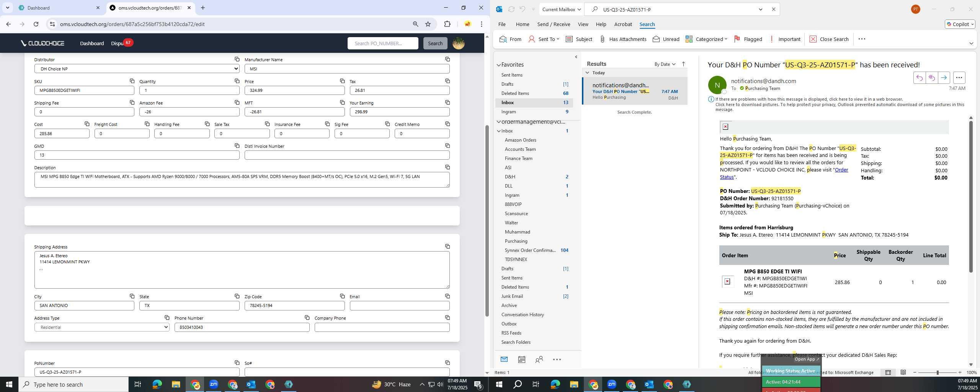Screen dimensions: 980x392
Task: Select notifications@dandh email result
Action: click(635, 91)
